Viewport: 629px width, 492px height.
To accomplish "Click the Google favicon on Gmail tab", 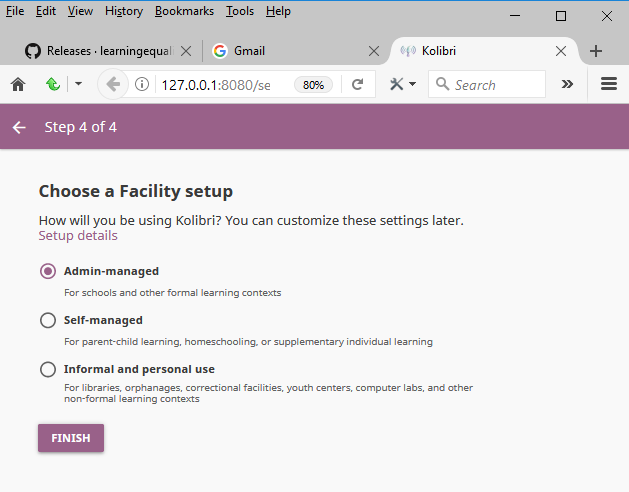I will coord(220,51).
